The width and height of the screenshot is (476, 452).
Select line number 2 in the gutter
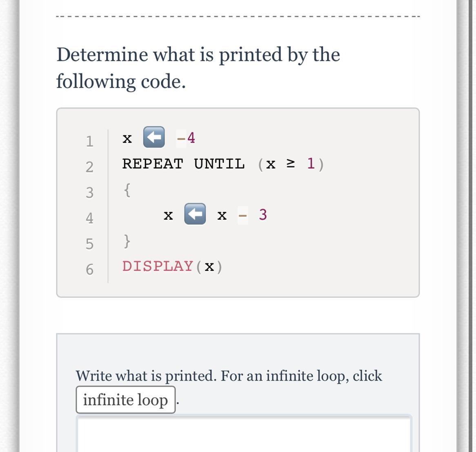(x=89, y=167)
